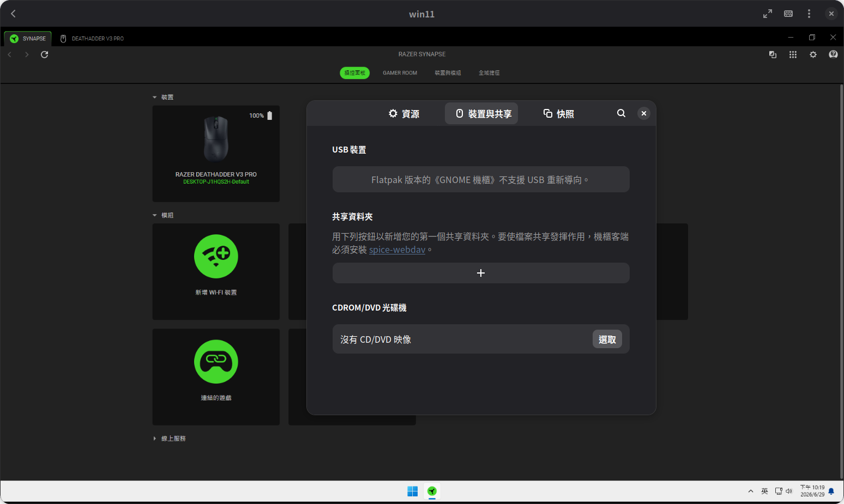
Task: Open the three-dot menu in win11 header
Action: (x=809, y=14)
